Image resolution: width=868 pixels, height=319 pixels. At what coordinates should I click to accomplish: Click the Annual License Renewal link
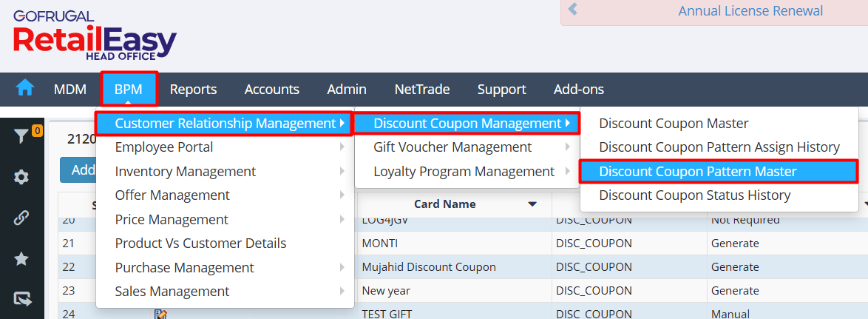[x=750, y=10]
